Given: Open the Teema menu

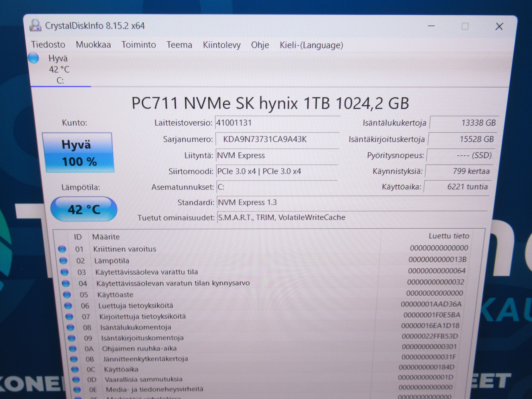Looking at the screenshot, I should 179,45.
